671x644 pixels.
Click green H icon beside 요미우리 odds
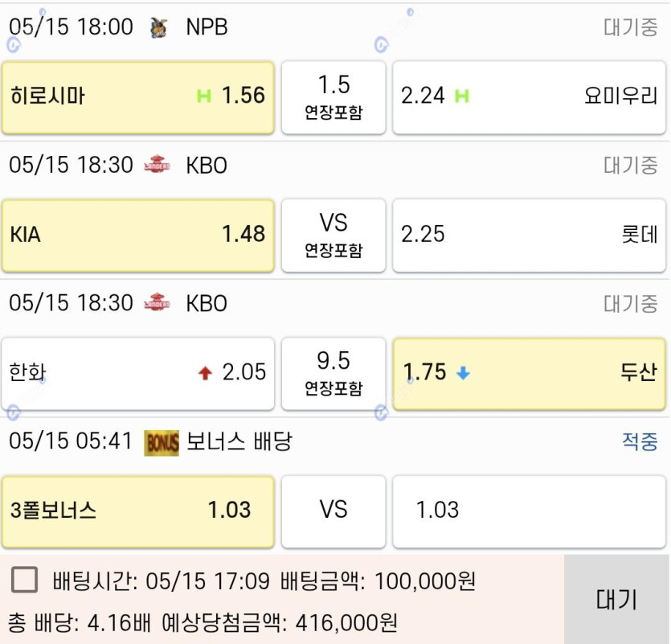(x=461, y=96)
